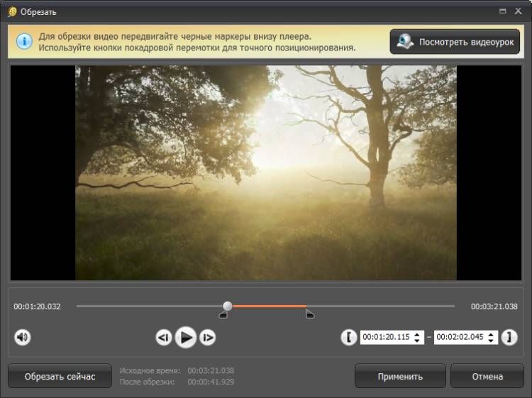Increase the start time with up arrow
This screenshot has width=532, height=398.
click(x=417, y=334)
